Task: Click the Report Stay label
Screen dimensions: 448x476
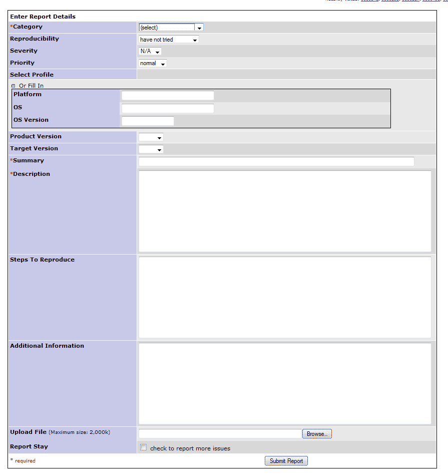Action: 29,446
